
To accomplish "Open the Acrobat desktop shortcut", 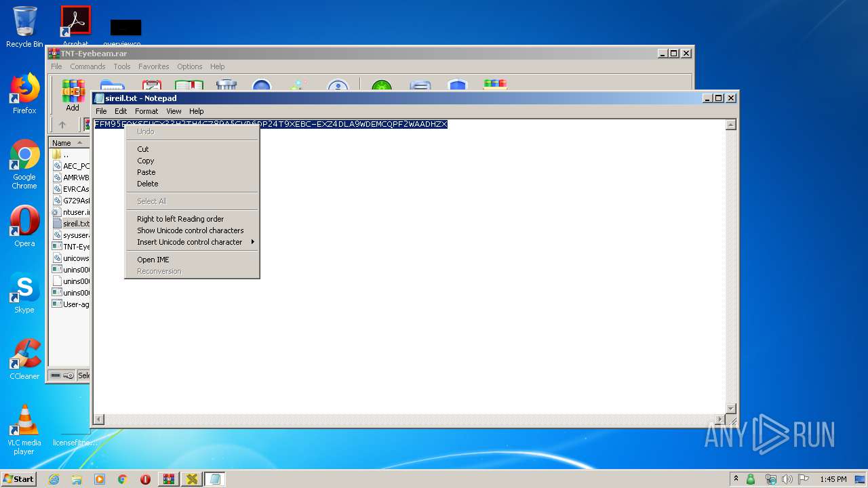I will tap(75, 26).
